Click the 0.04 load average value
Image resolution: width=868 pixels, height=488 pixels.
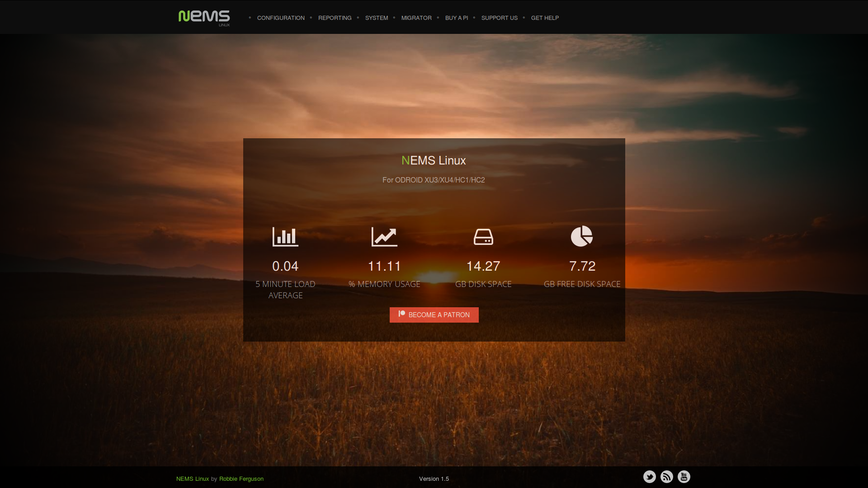285,266
